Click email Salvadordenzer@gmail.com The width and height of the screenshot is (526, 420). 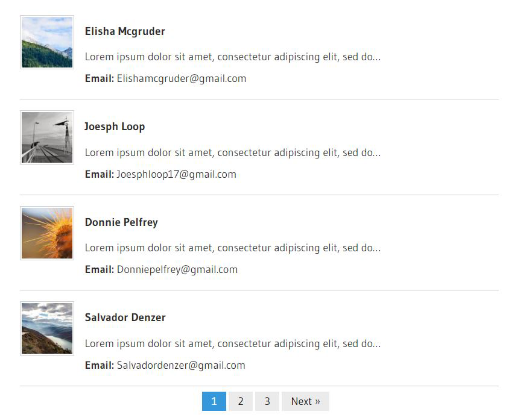tap(181, 365)
